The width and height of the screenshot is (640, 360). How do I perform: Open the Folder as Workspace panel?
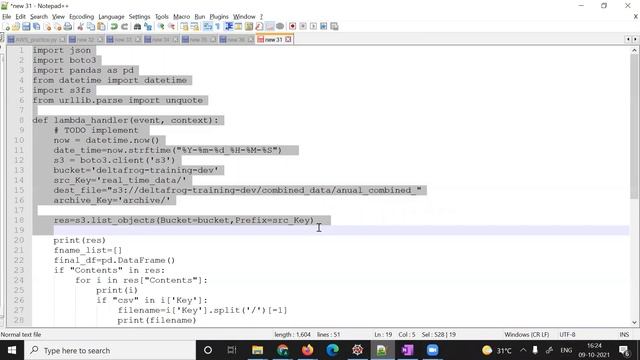point(269,27)
